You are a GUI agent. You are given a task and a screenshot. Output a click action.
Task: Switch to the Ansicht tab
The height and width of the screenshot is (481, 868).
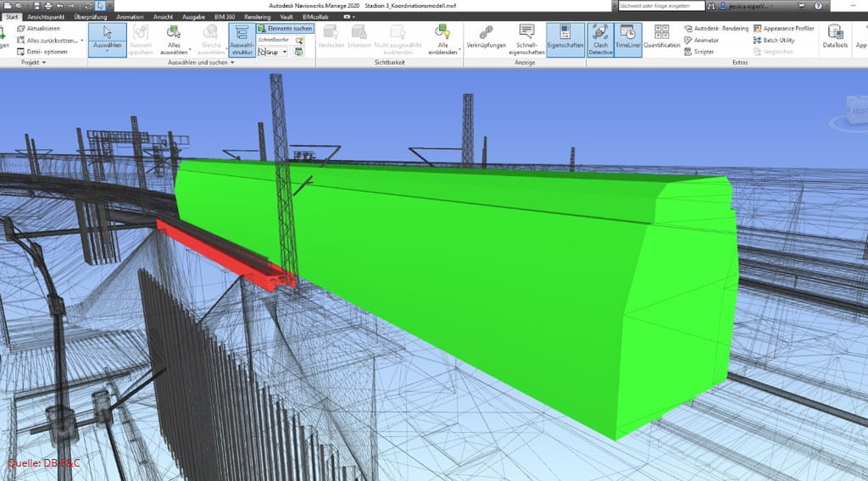click(163, 17)
